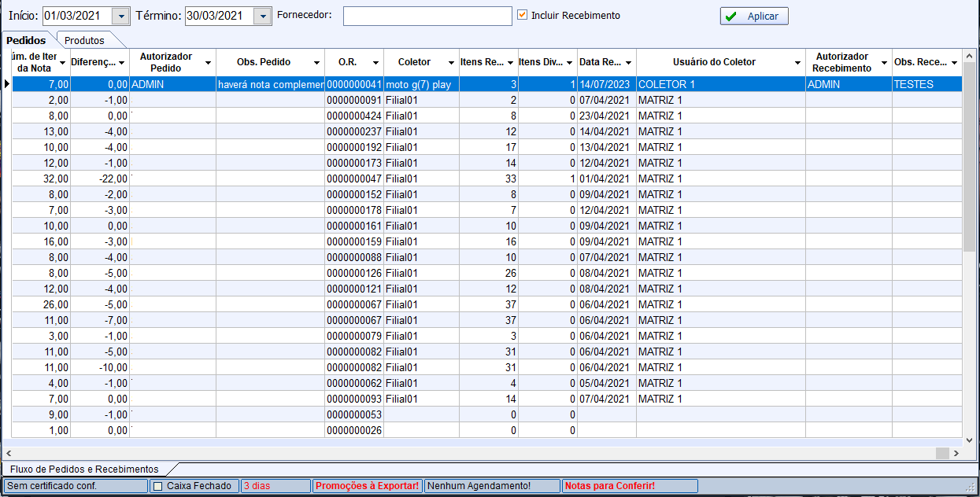Click the Usuário do Coletor filter arrow

click(797, 62)
